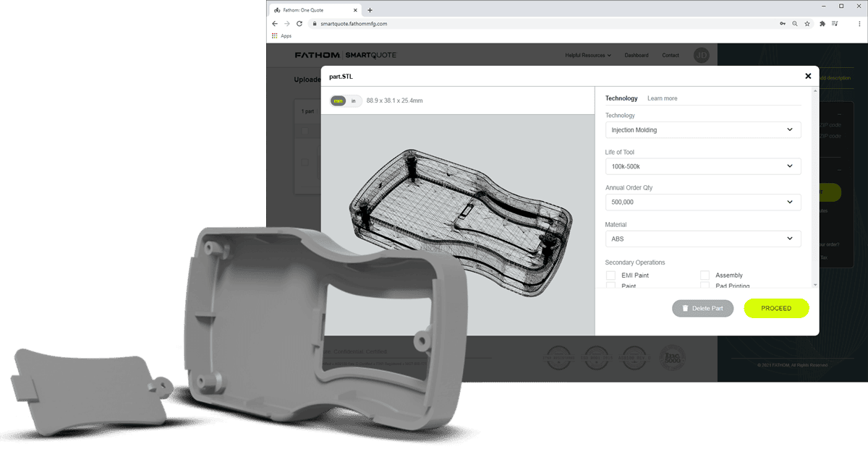This screenshot has height=449, width=868.
Task: Open the Contact link
Action: 671,55
